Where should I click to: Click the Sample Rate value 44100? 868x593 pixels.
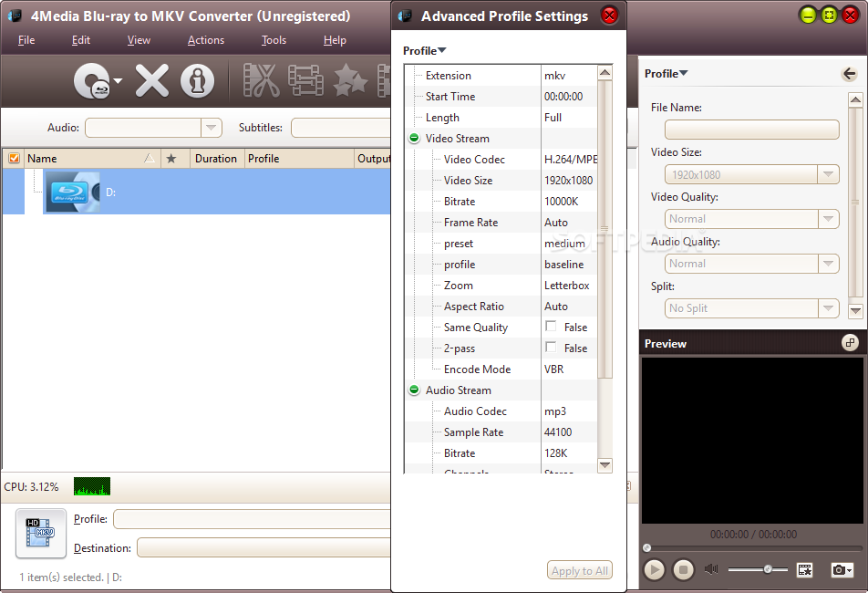pos(558,432)
